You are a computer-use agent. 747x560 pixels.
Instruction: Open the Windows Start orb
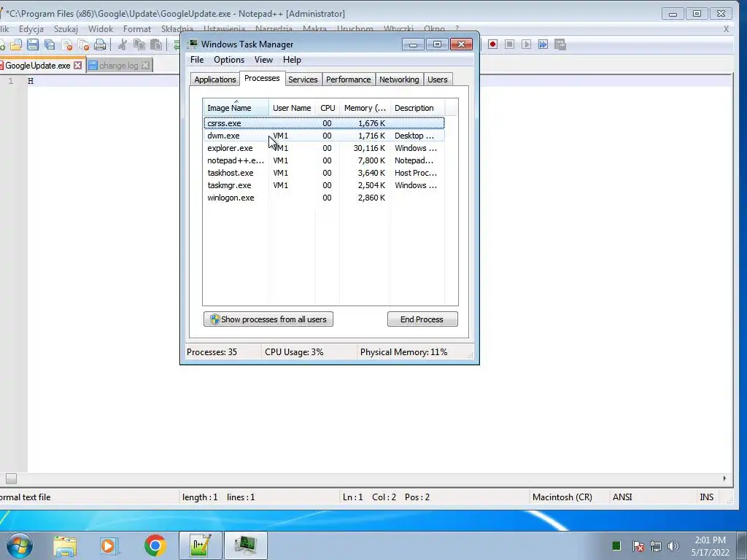tap(19, 545)
